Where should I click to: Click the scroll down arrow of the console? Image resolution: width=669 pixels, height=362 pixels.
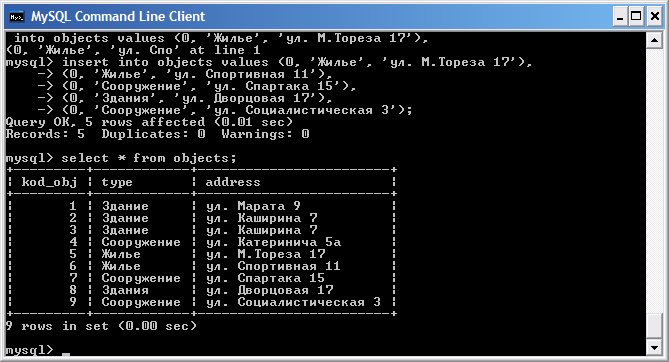[654, 347]
